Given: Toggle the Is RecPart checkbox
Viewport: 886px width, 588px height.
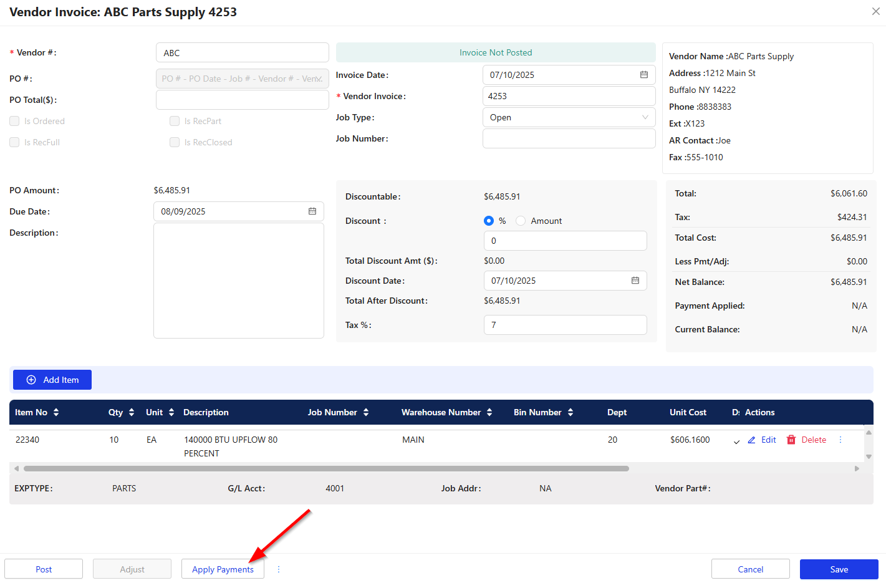Looking at the screenshot, I should coord(175,121).
